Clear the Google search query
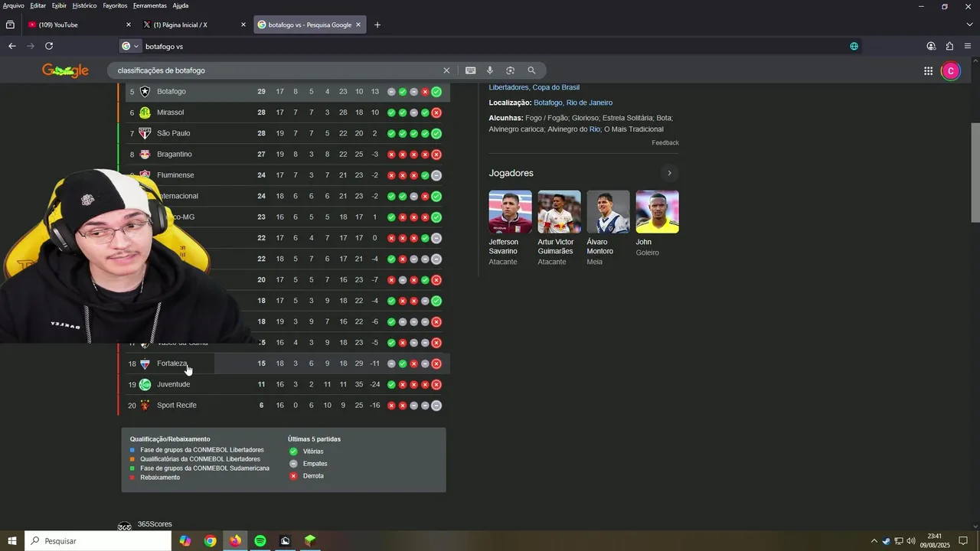Viewport: 980px width, 551px height. pyautogui.click(x=446, y=70)
